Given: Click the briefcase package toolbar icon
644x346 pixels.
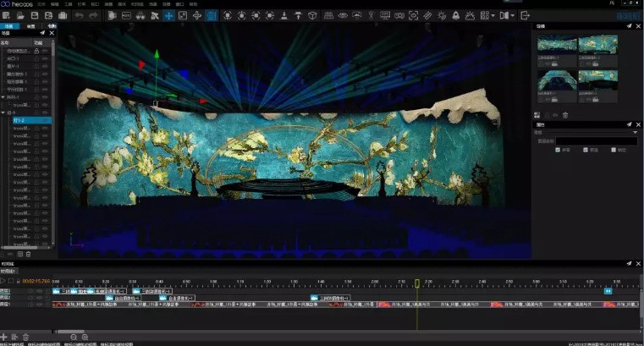Looking at the screenshot, I should click(x=63, y=15).
